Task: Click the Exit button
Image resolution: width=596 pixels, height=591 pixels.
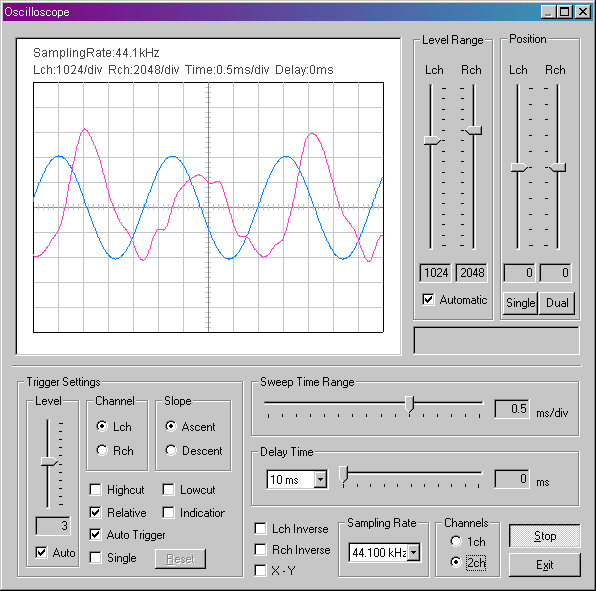Action: pos(545,565)
